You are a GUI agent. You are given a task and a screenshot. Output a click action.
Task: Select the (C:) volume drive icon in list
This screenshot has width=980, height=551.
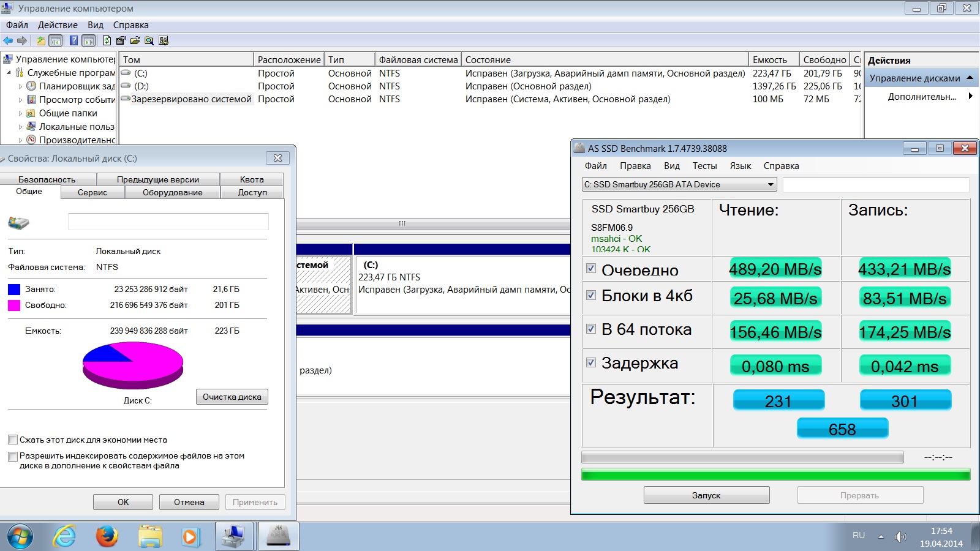coord(126,73)
